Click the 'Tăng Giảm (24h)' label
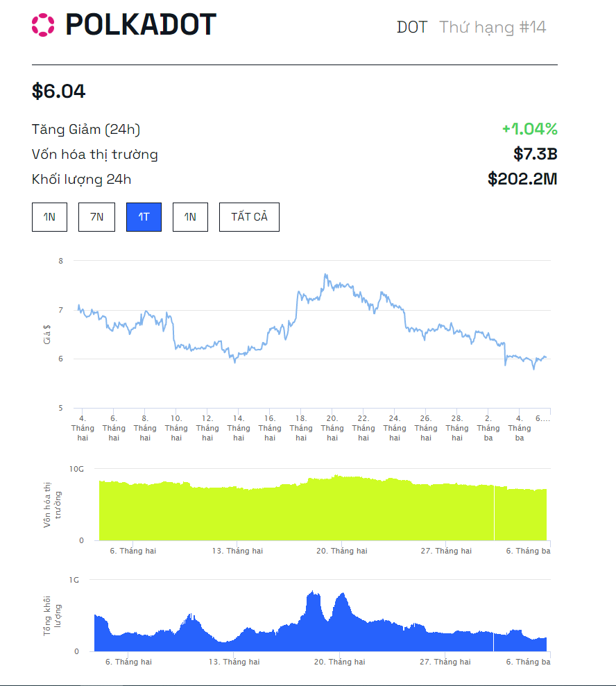Image resolution: width=616 pixels, height=686 pixels. tap(86, 130)
